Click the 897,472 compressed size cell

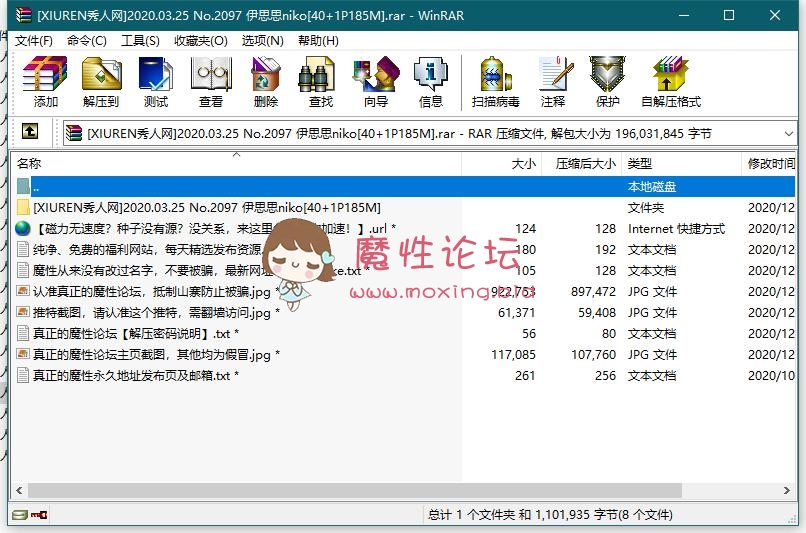coord(593,291)
